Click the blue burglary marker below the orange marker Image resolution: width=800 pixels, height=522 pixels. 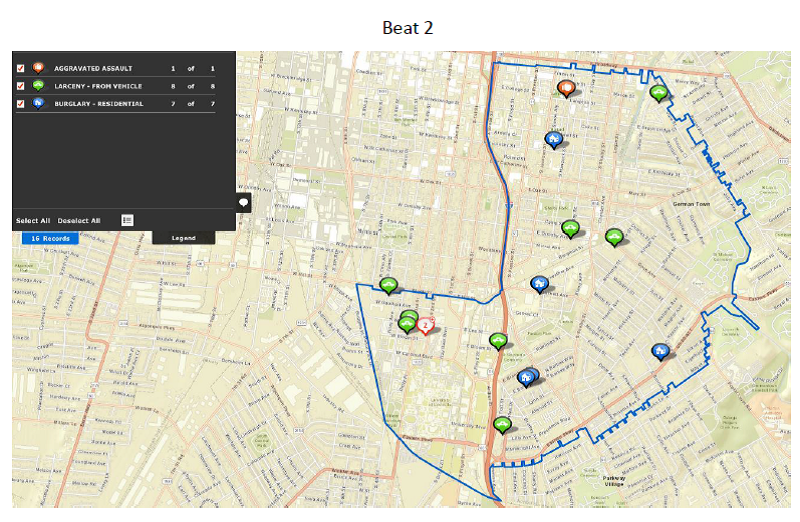[553, 138]
